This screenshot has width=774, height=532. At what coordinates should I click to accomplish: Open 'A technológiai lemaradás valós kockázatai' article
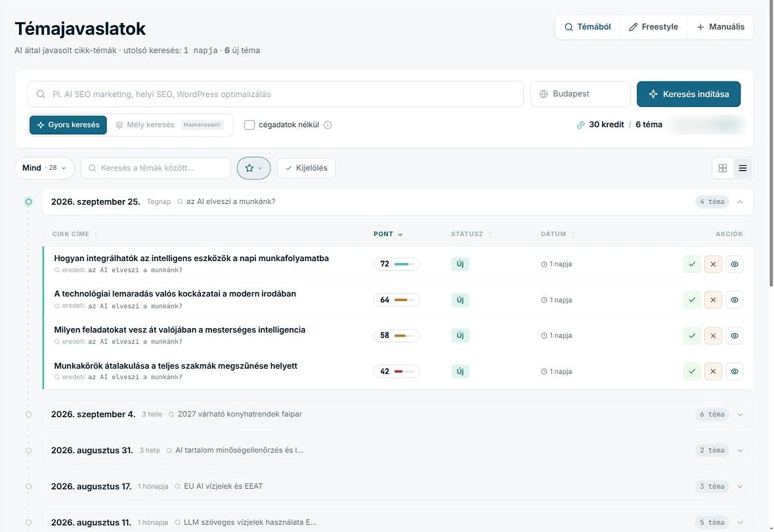pos(175,294)
